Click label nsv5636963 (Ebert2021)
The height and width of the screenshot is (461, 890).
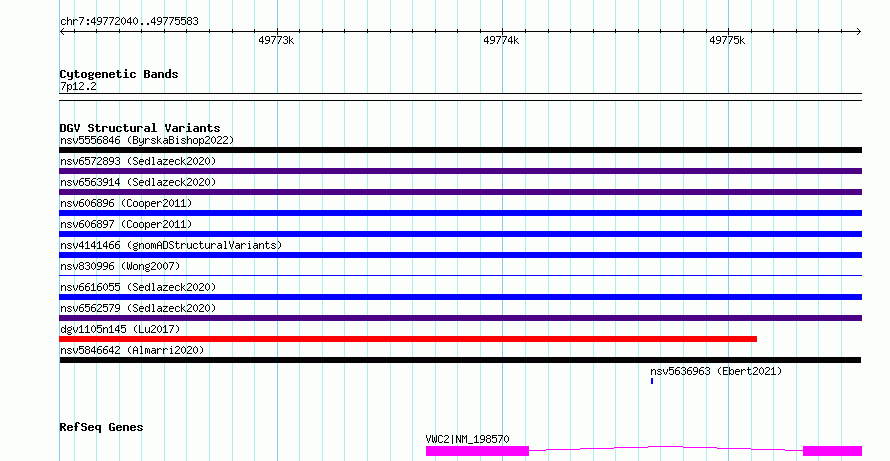(x=716, y=371)
